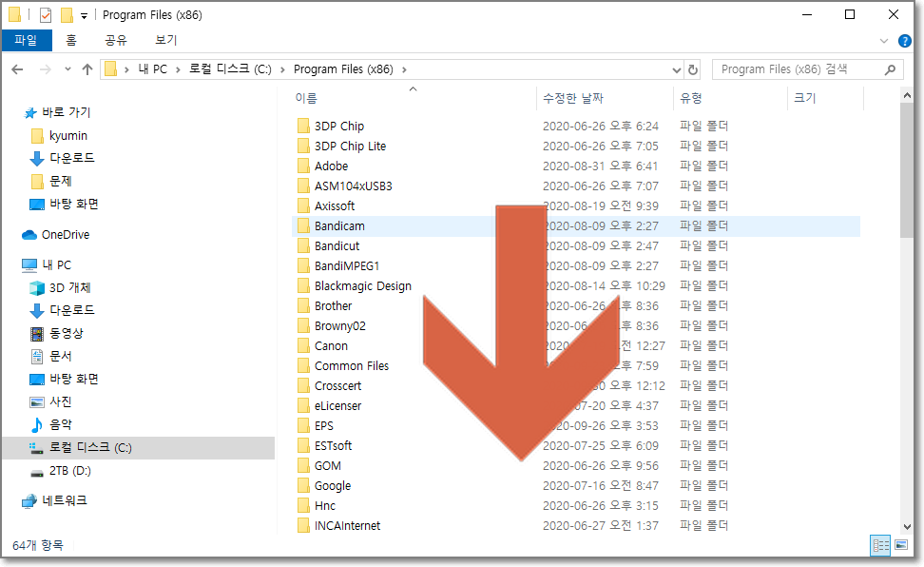Viewport: 924px width, 567px height.
Task: Select the ASM104xUSB3 folder icon
Action: point(303,186)
